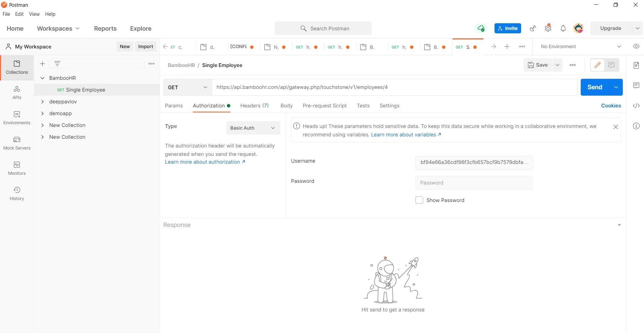Viewport: 644px width, 333px height.
Task: Switch to the Pre-request Script tab
Action: [325, 106]
